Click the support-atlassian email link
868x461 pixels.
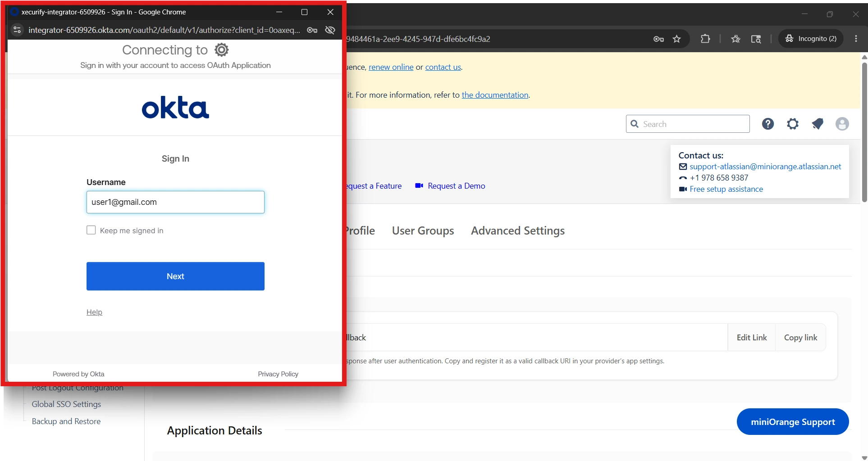[x=765, y=167]
